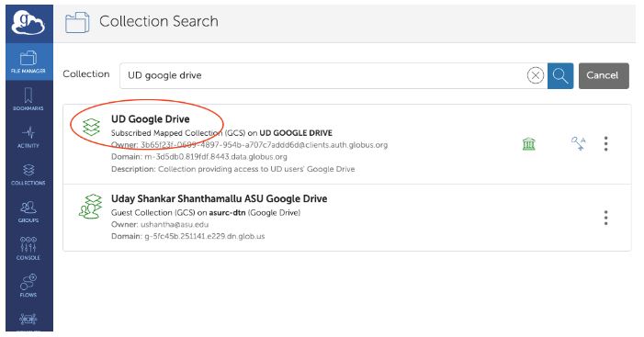Cancel the collection search
644x337 pixels.
604,75
